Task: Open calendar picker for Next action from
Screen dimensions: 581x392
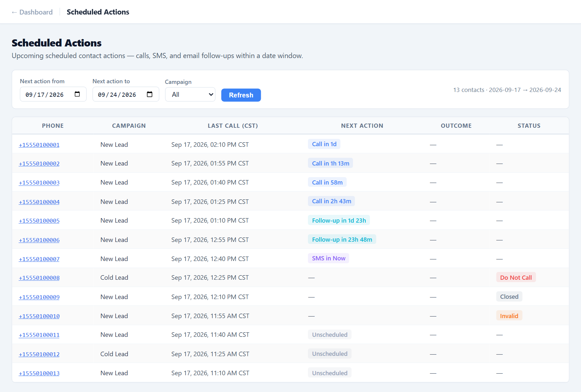Action: tap(77, 94)
